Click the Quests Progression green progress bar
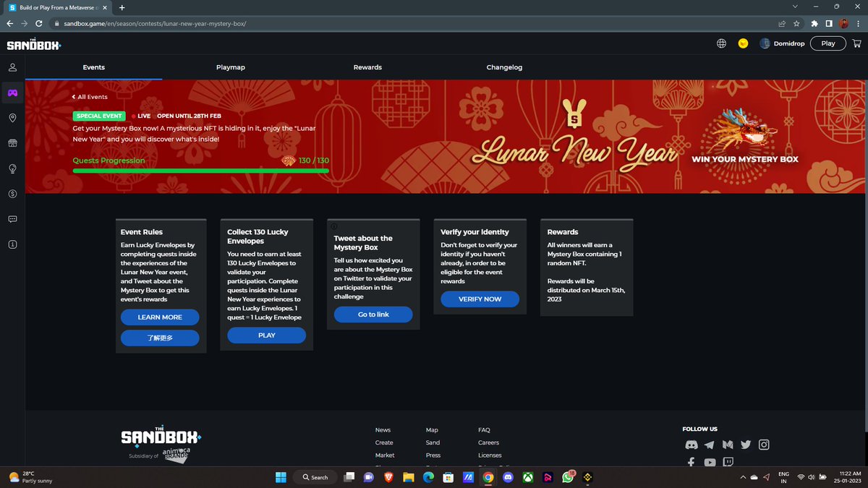The image size is (868, 488). [201, 171]
